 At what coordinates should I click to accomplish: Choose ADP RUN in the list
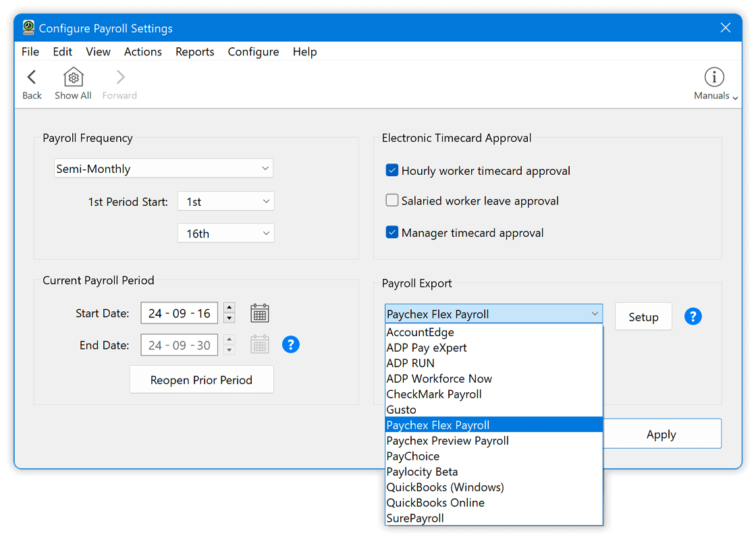[493, 363]
